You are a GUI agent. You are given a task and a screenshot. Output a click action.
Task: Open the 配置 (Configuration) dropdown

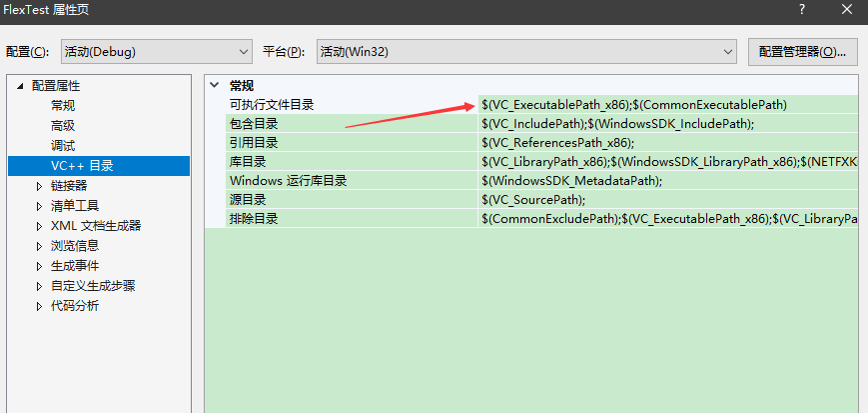(x=155, y=52)
